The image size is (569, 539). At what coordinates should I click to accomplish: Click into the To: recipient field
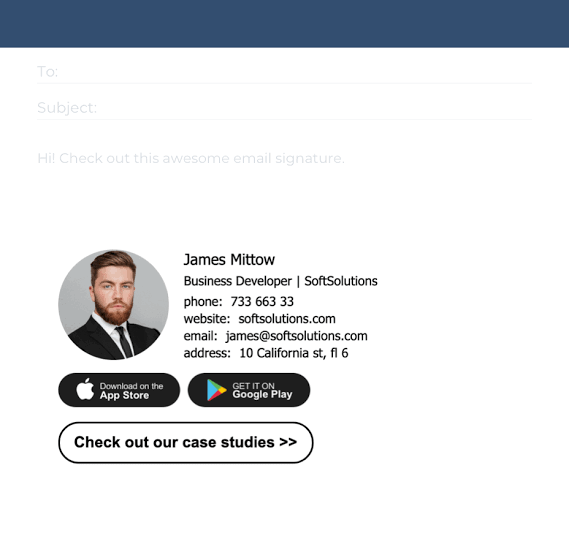pyautogui.click(x=284, y=72)
